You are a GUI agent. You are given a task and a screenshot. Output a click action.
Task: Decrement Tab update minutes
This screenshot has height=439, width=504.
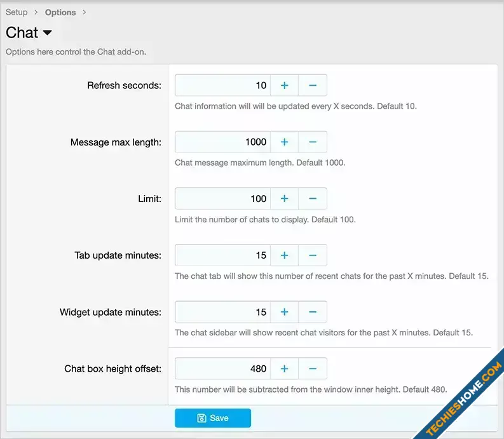pos(313,255)
